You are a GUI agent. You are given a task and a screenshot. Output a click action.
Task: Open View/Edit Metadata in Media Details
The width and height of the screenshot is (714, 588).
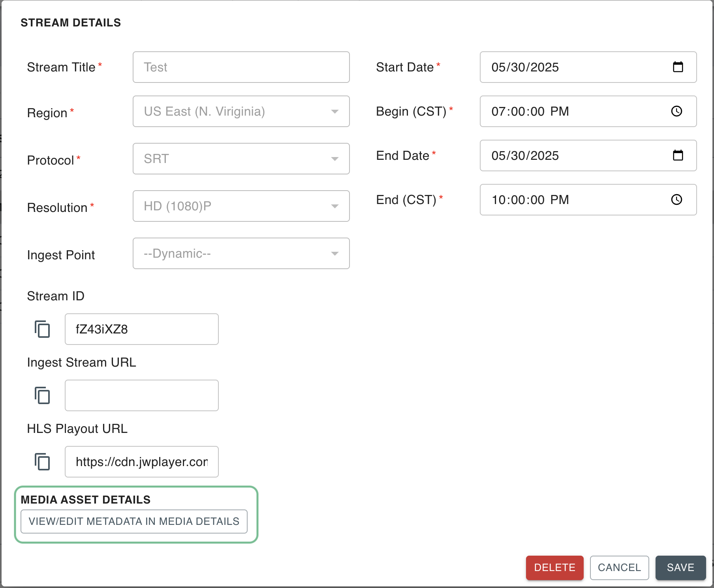134,521
